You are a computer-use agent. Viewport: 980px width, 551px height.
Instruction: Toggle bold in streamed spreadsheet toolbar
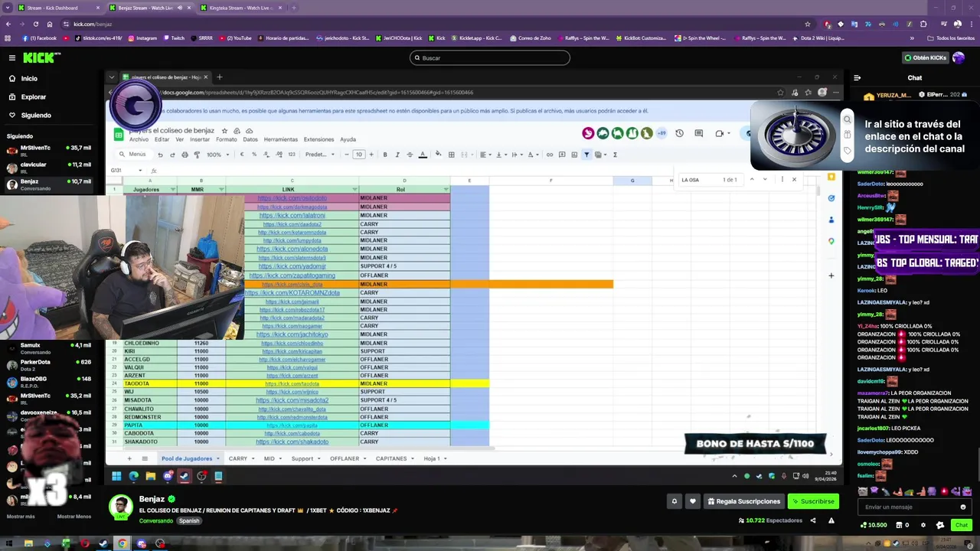coord(384,155)
